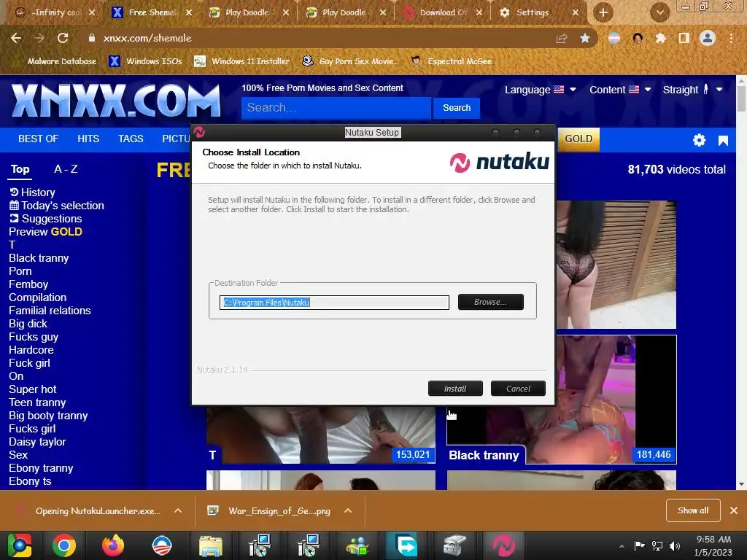
Task: Show hidden system tray icons arrow
Action: (x=622, y=546)
